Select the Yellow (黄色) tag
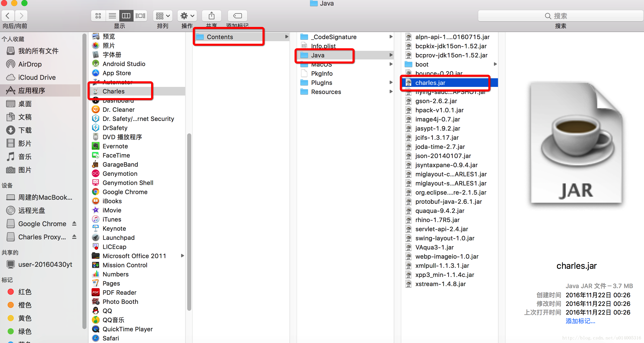This screenshot has width=644, height=343. pos(41,318)
